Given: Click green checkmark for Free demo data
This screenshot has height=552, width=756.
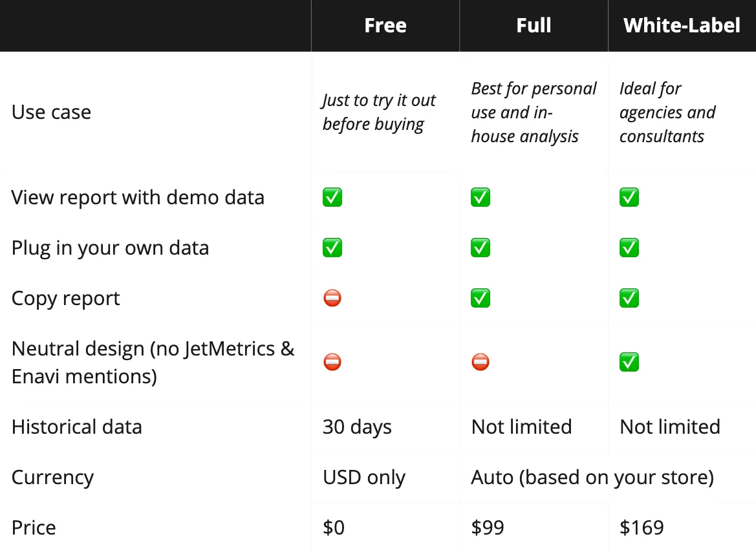Looking at the screenshot, I should pos(332,197).
